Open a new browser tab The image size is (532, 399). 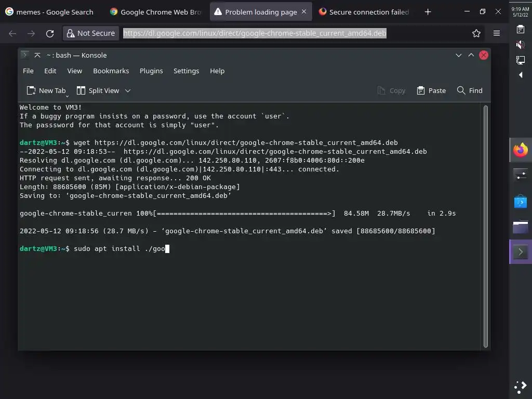(x=428, y=12)
